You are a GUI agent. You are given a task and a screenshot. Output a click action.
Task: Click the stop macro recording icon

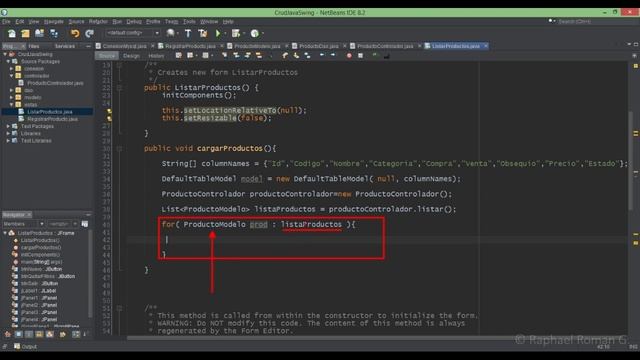[360, 56]
